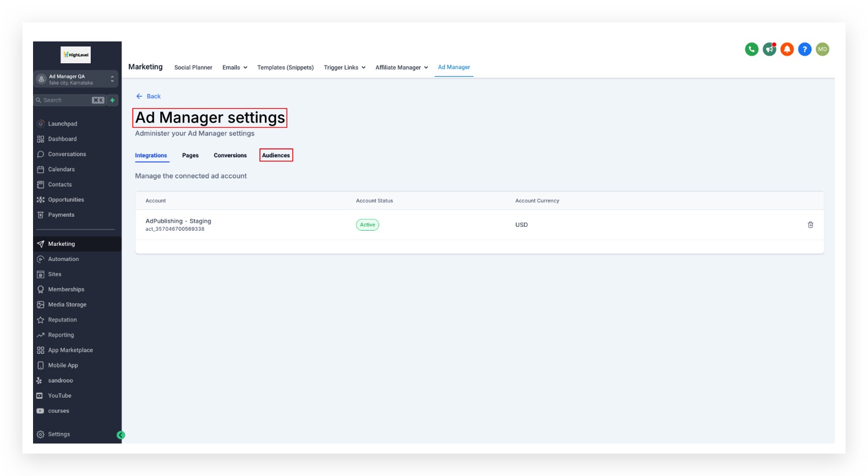Delete the AdPublishing - Staging account
The image size is (868, 476).
tap(810, 225)
